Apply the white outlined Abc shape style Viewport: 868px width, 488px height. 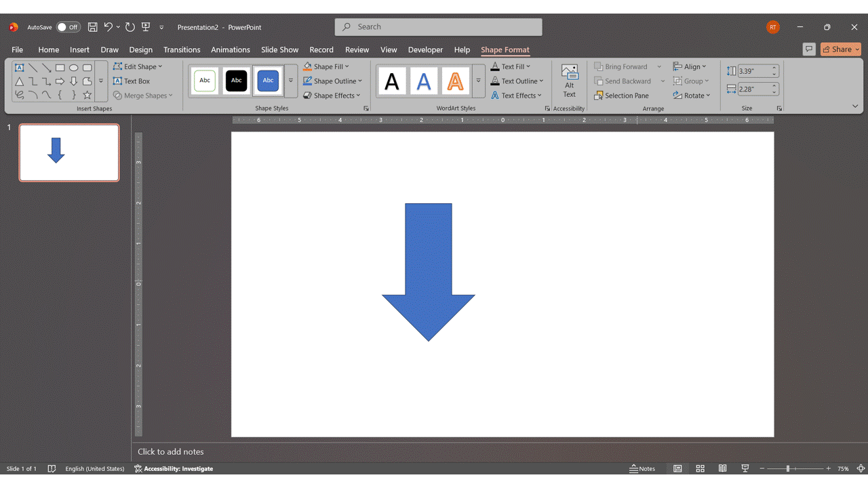pyautogui.click(x=205, y=81)
